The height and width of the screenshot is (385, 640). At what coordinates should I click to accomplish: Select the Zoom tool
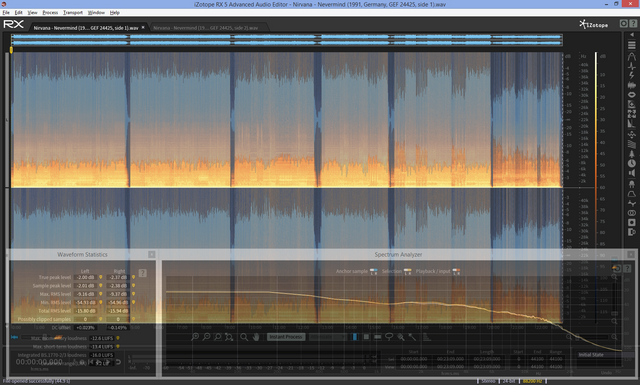tap(244, 337)
